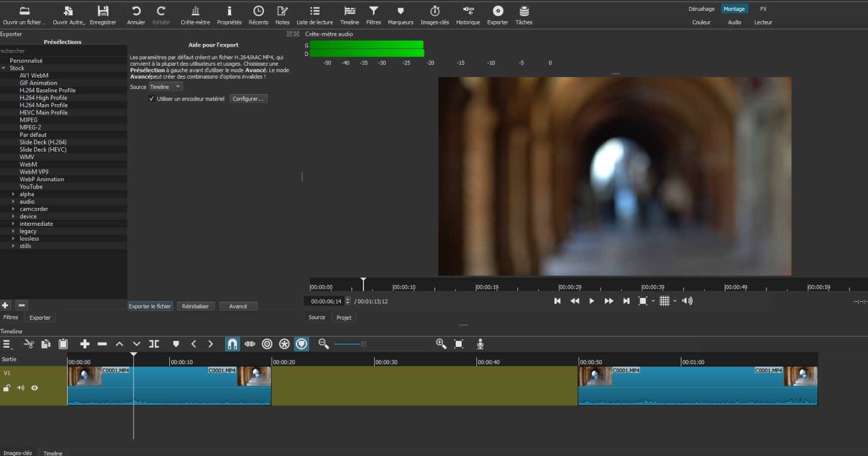Uncheck Utiliser un encodeur matériel
Image resolution: width=868 pixels, height=456 pixels.
coord(151,99)
